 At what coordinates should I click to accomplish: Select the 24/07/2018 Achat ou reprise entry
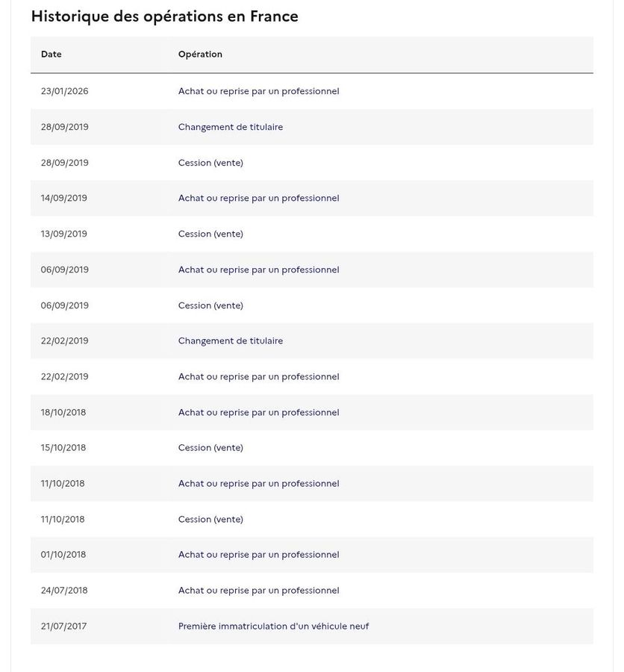click(x=312, y=591)
